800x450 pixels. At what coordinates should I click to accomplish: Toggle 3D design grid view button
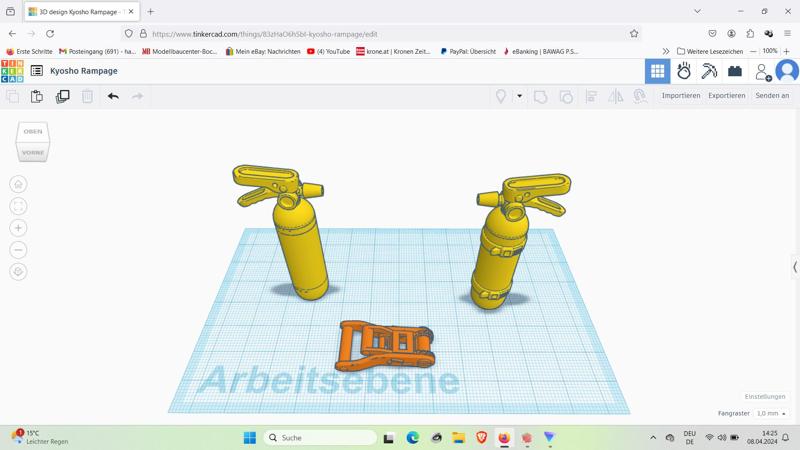tap(657, 71)
